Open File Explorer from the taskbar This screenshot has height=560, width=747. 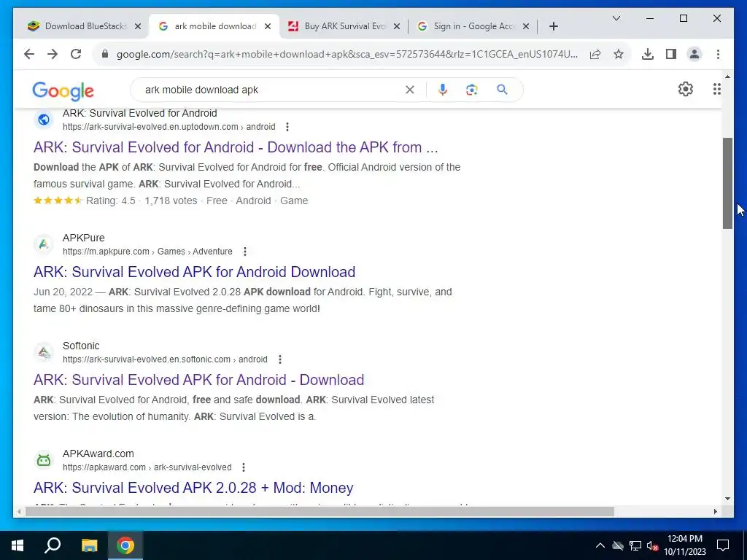[x=89, y=545]
